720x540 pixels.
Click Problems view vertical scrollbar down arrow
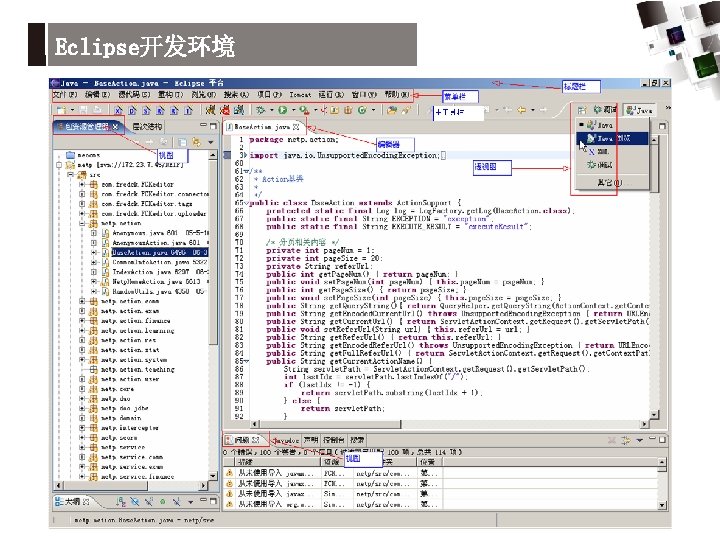coord(662,505)
